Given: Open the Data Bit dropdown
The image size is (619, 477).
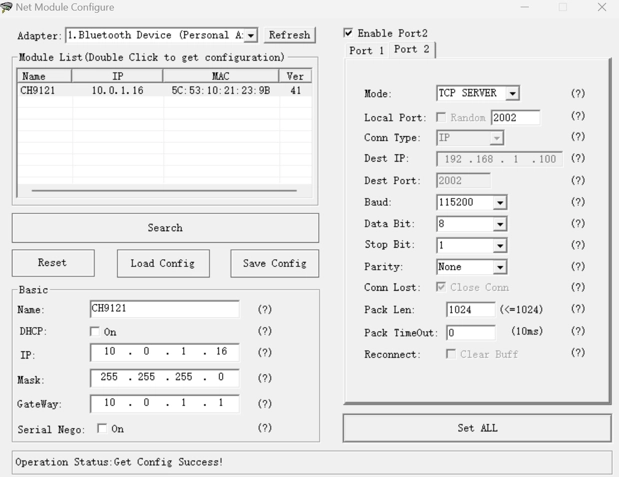Looking at the screenshot, I should click(500, 224).
